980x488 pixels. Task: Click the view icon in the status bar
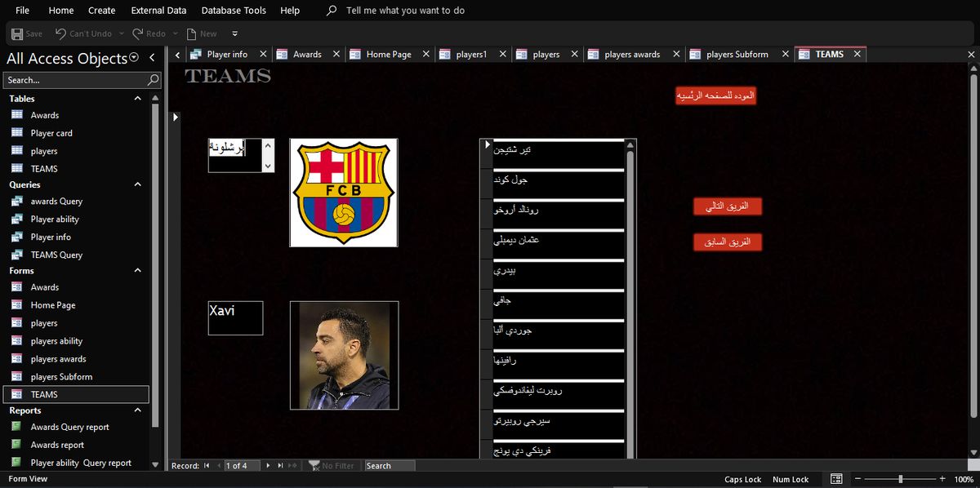click(836, 479)
